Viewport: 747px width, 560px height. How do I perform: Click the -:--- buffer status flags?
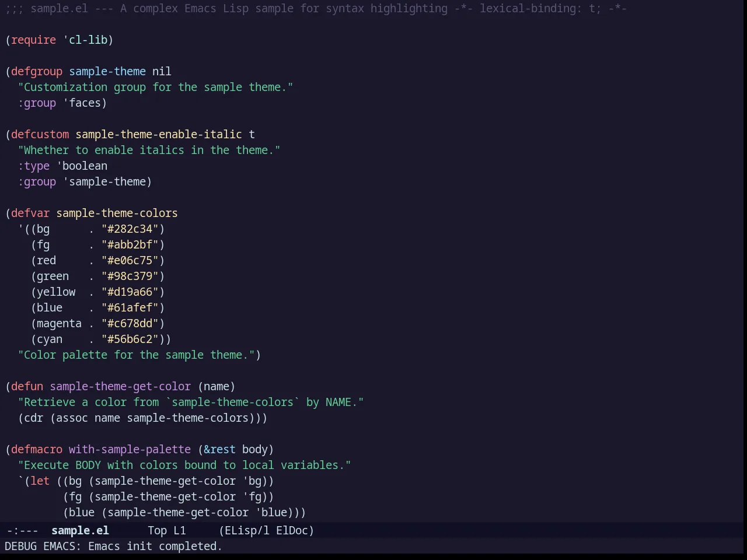pyautogui.click(x=22, y=530)
